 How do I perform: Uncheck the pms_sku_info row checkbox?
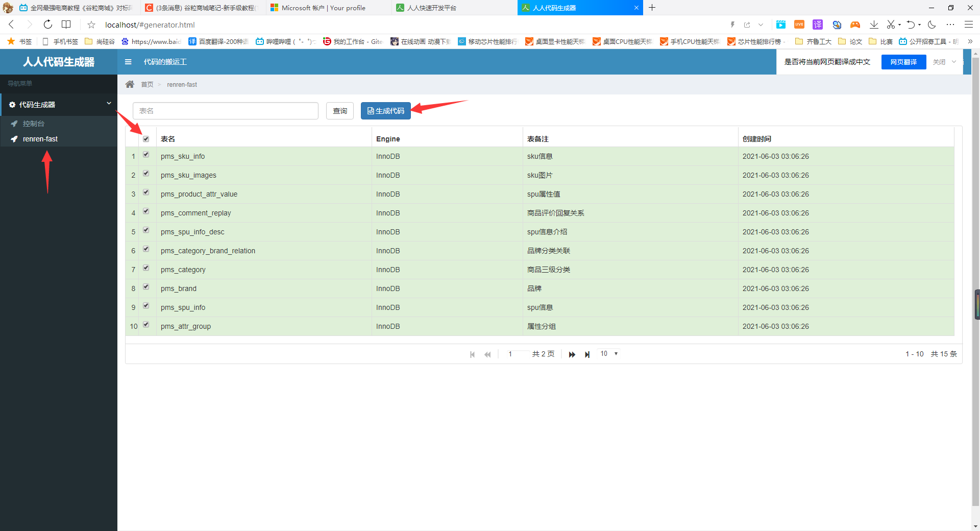(x=146, y=155)
